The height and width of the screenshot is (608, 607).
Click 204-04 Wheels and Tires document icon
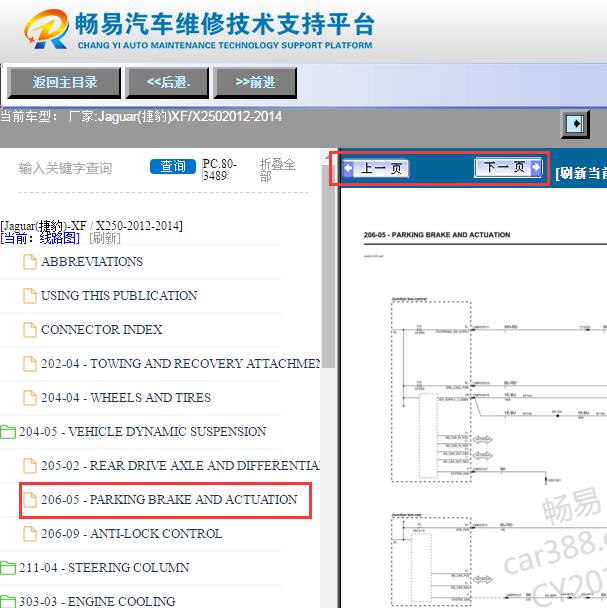[30, 398]
